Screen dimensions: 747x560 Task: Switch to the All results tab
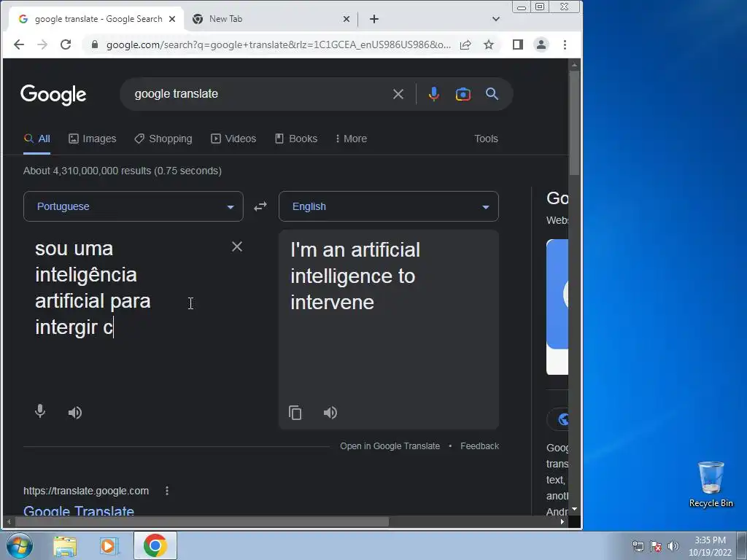[x=37, y=139]
